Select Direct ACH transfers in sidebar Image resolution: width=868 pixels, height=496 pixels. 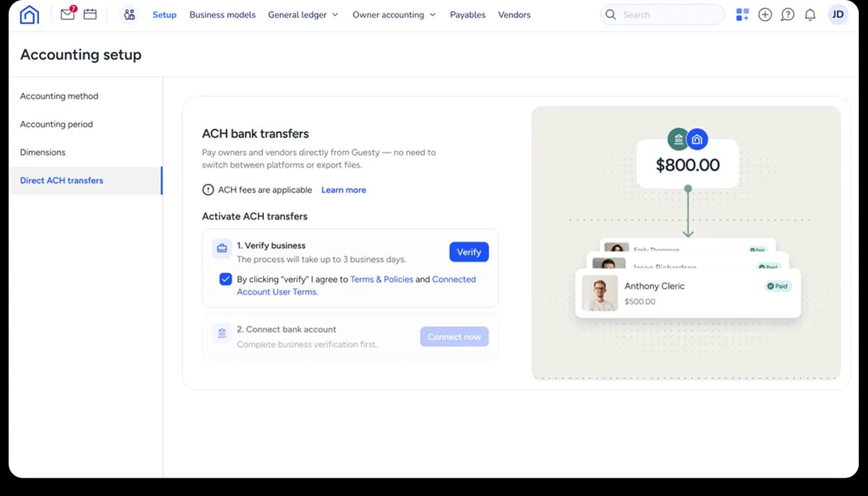pyautogui.click(x=86, y=180)
